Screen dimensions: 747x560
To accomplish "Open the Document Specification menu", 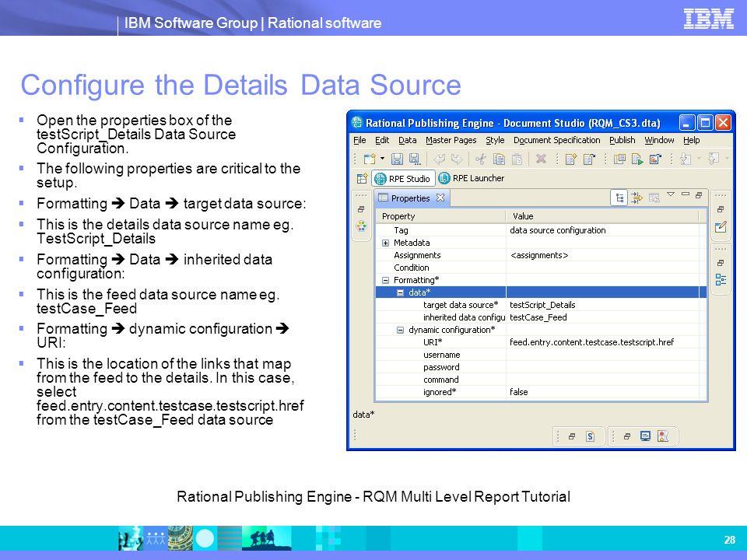I will coord(557,140).
